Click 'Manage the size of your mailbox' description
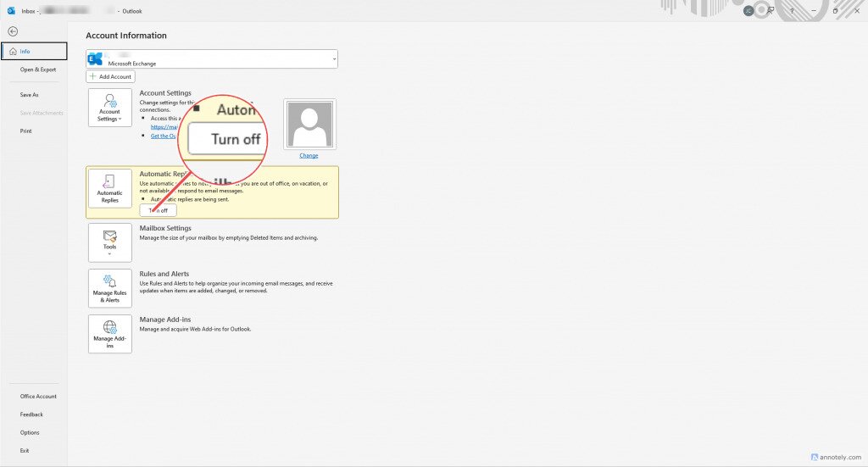This screenshot has width=868, height=467. point(229,238)
